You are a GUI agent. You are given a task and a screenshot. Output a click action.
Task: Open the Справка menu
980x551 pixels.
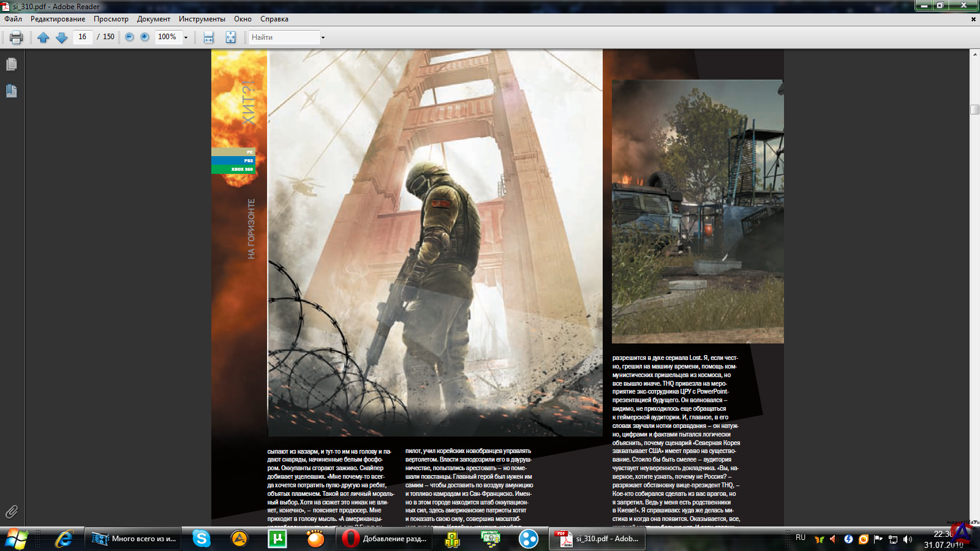tap(274, 19)
